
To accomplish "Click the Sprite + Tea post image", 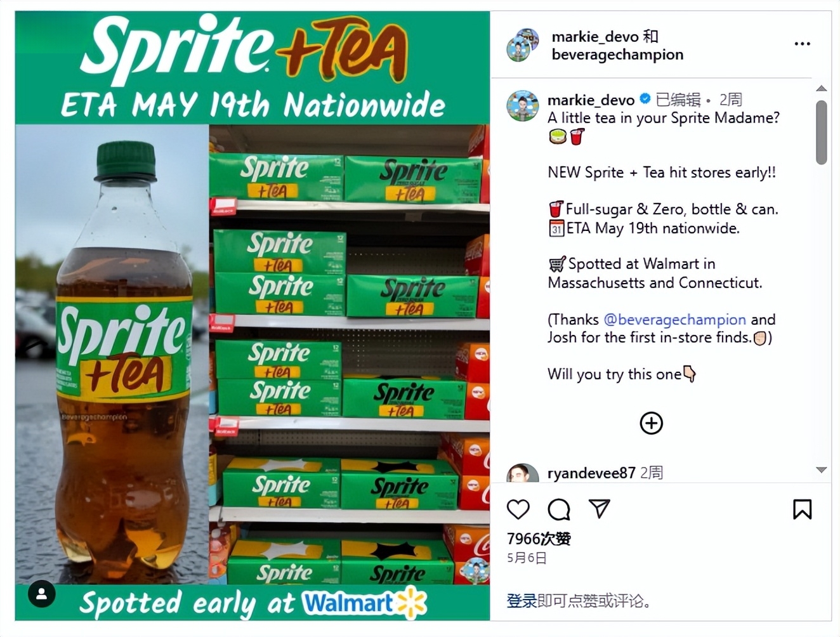I will [x=253, y=316].
